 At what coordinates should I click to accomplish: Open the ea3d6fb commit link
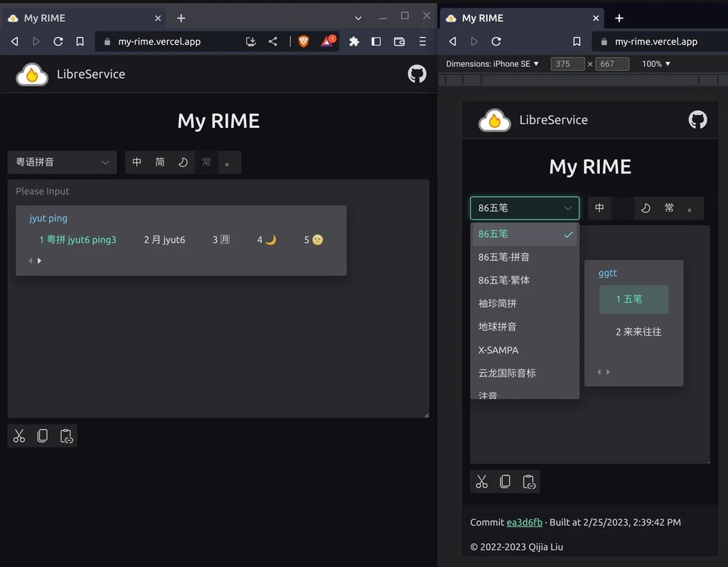524,522
